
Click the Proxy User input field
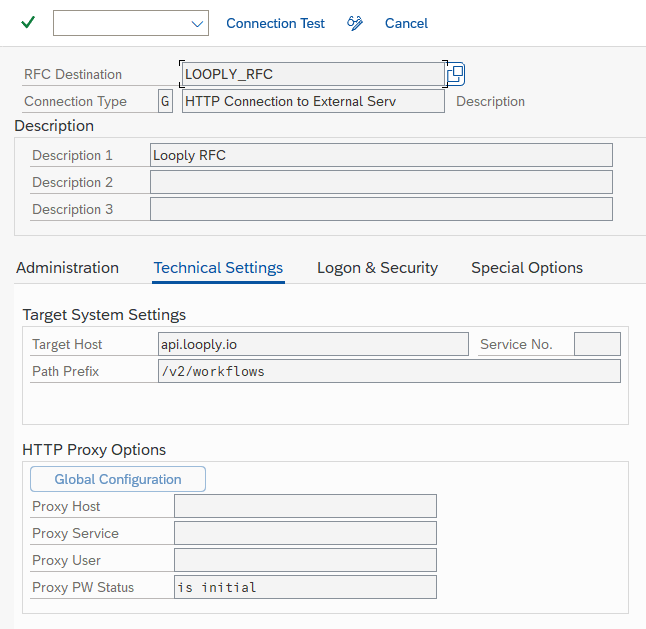pyautogui.click(x=305, y=560)
